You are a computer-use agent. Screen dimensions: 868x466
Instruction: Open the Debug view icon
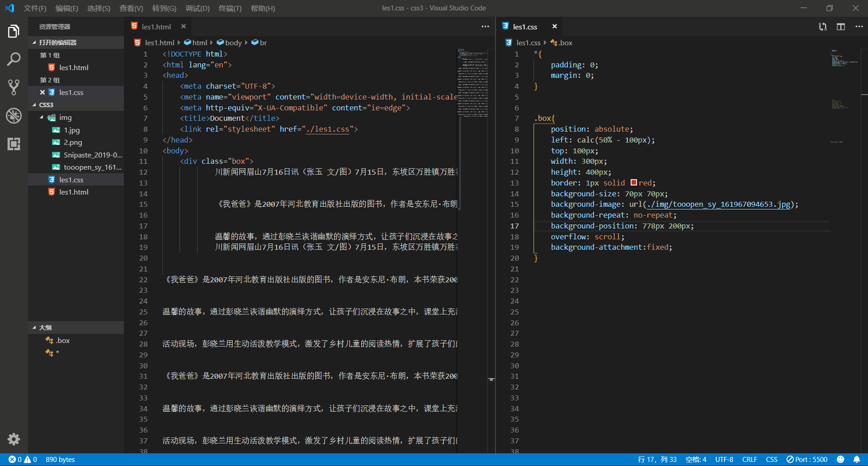(x=14, y=116)
